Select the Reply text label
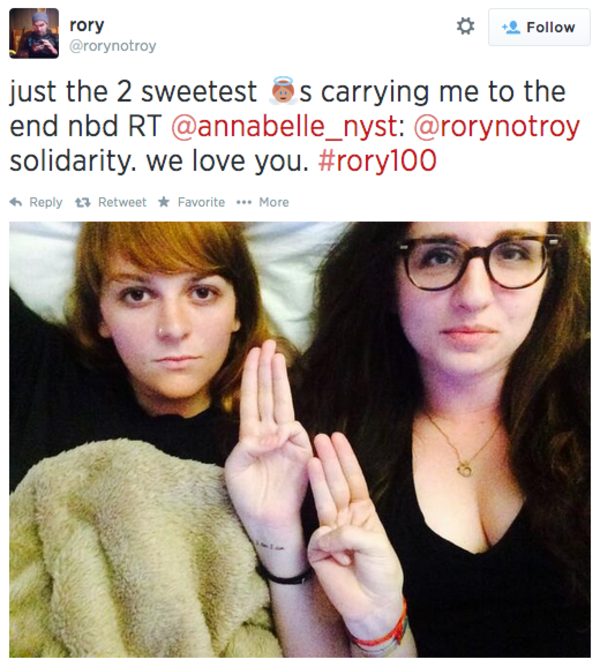The height and width of the screenshot is (667, 600). 46,202
